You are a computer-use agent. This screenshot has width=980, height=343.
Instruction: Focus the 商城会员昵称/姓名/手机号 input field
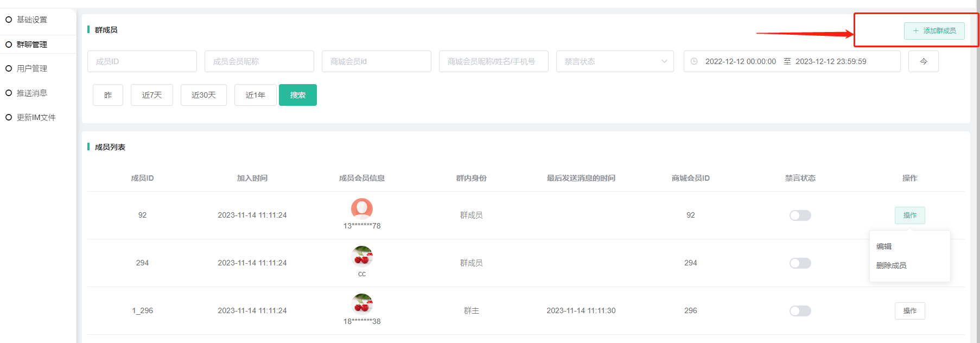[494, 61]
